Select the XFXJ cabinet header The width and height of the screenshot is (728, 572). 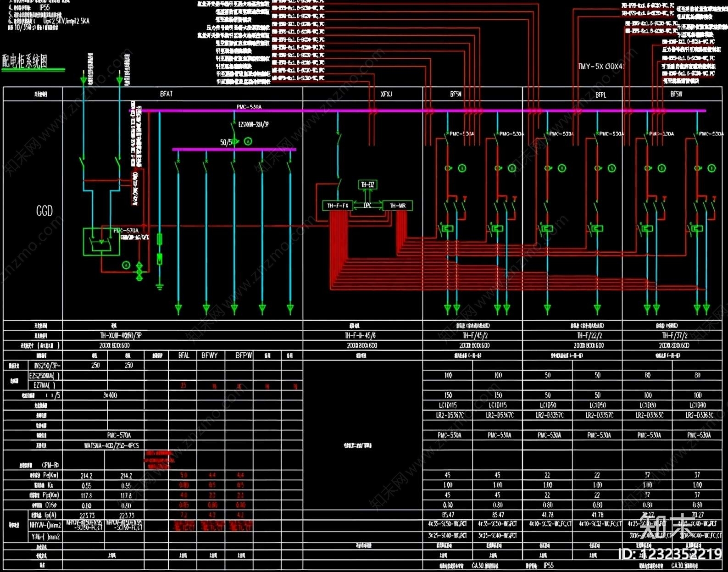pos(386,94)
